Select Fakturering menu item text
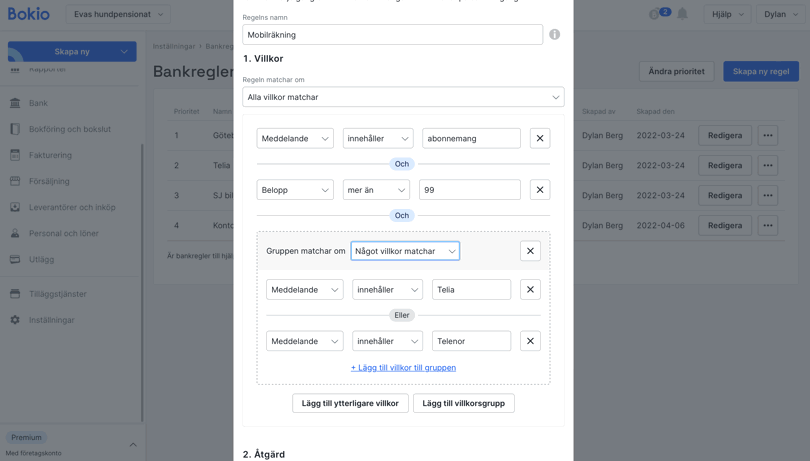This screenshot has width=810, height=461. (50, 155)
